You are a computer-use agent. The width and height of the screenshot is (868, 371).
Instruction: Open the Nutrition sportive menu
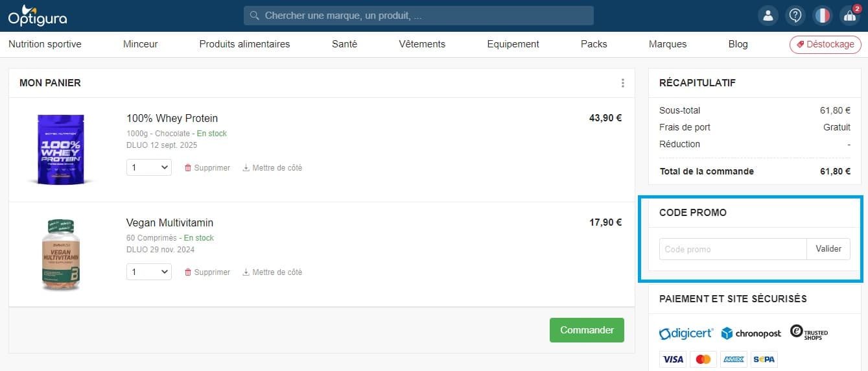pos(45,44)
